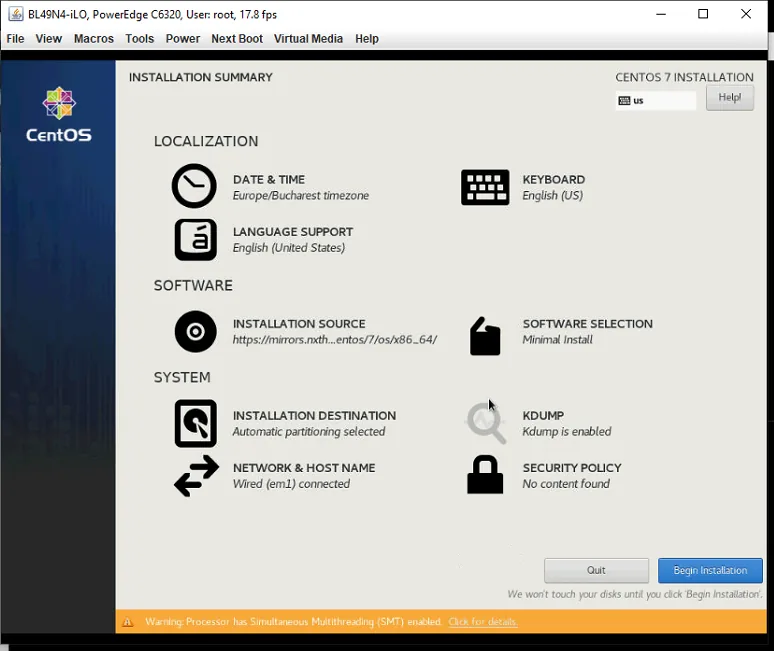774x651 pixels.
Task: Follow the 'Click for details' warning link
Action: point(483,622)
